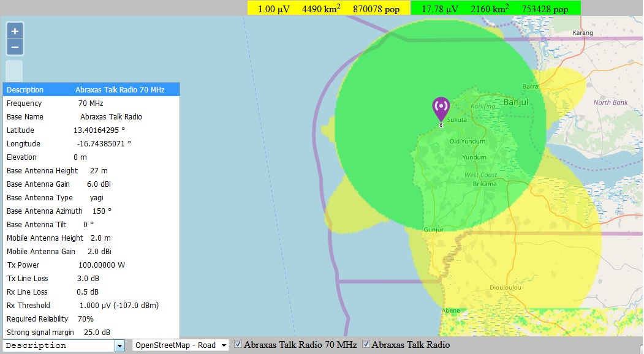Select Base Antenna Azimuth in the list
Screen dimensions: 644x354
(91, 211)
